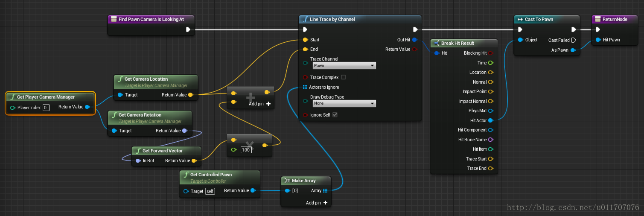The image size is (644, 216).
Task: Select the Get Camera Location node title
Action: 156,81
